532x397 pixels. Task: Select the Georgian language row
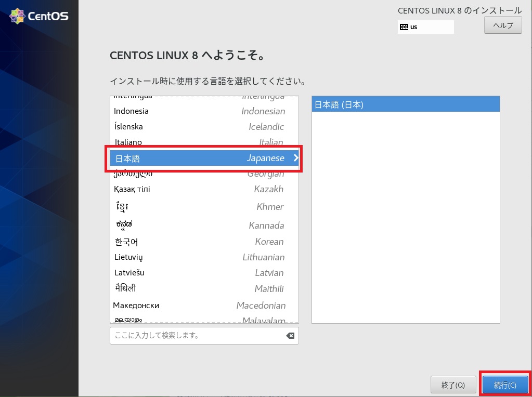point(204,174)
